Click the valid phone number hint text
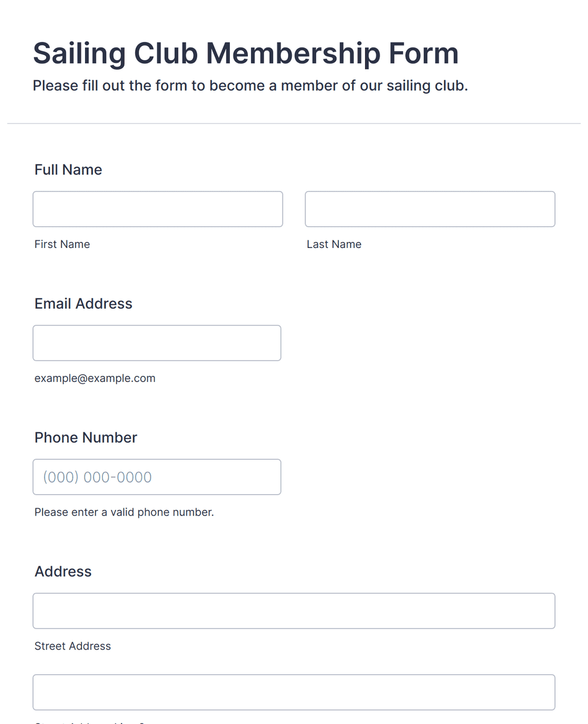Screen dimensions: 588x724 pos(124,512)
